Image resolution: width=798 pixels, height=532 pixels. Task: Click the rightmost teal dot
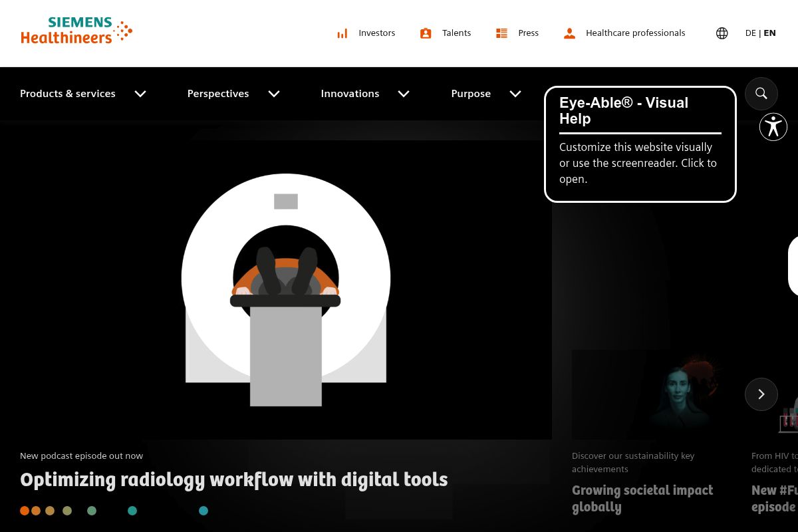click(203, 511)
